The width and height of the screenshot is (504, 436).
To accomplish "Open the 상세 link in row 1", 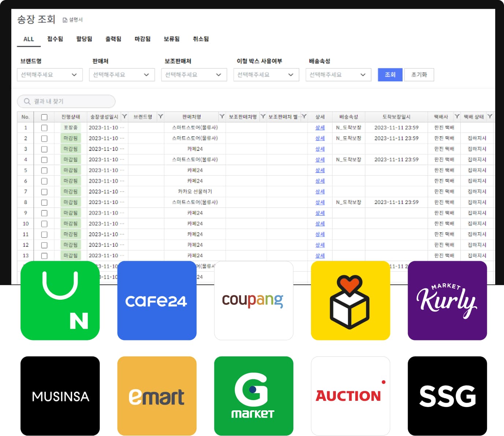I will (x=320, y=128).
